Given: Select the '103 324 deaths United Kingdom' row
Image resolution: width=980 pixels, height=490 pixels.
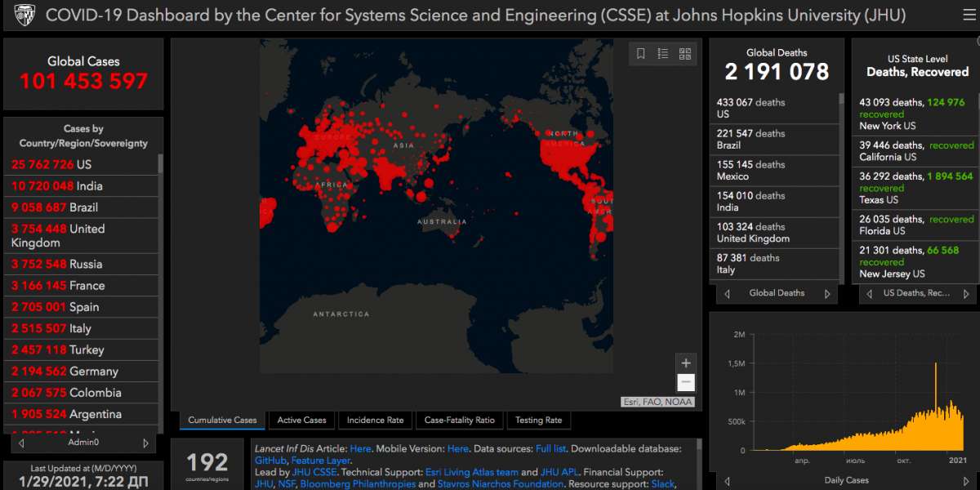Looking at the screenshot, I should click(x=773, y=233).
